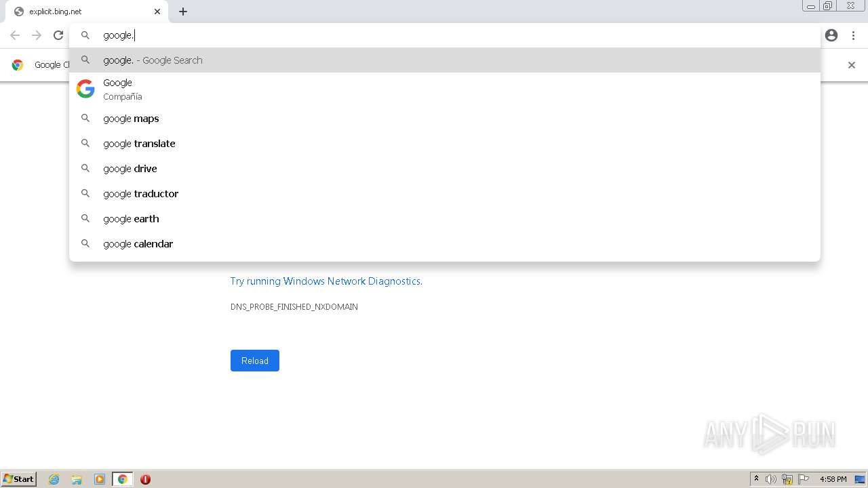Click the DNS_PROBE_FINISHED_NXDOMAIN error text
This screenshot has height=488, width=868.
tap(294, 307)
